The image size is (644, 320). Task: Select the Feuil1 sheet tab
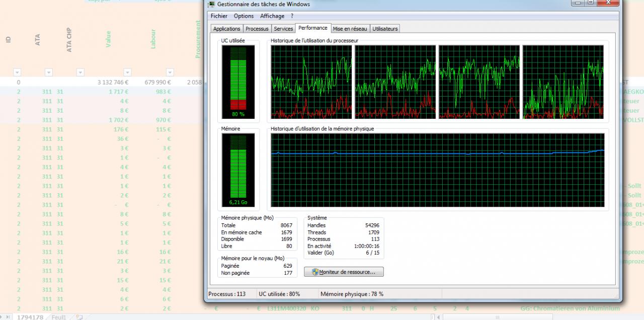click(x=59, y=317)
